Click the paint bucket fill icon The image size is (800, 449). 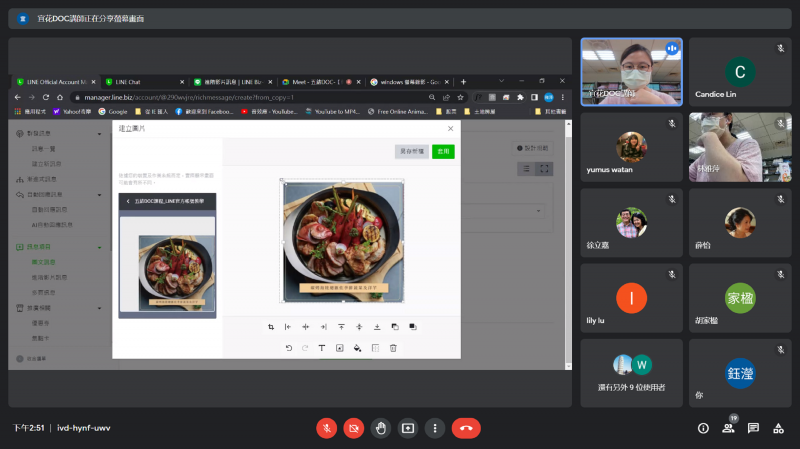point(357,348)
